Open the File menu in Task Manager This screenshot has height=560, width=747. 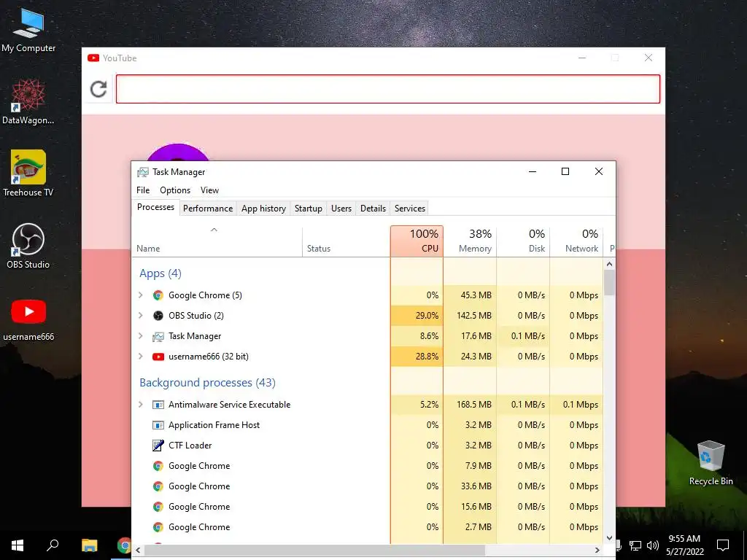pos(143,190)
